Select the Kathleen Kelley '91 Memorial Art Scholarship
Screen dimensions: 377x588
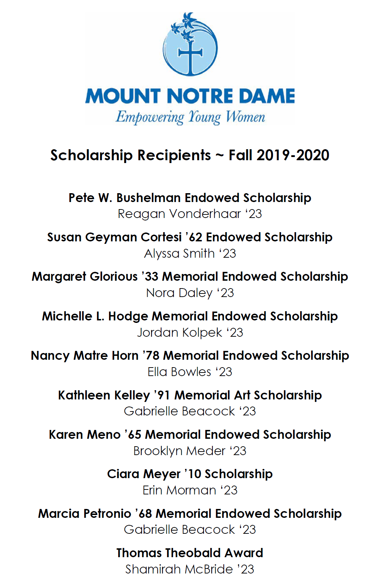click(x=190, y=395)
